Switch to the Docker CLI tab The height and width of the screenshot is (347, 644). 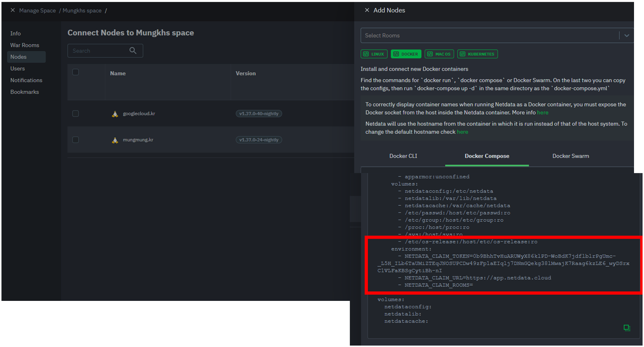tap(403, 156)
